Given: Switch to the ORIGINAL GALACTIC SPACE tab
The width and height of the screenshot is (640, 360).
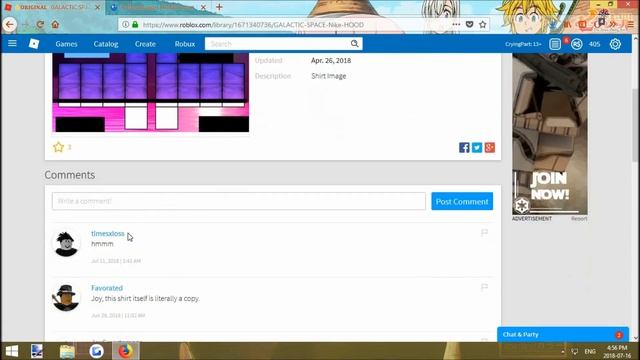Looking at the screenshot, I should 52,7.
